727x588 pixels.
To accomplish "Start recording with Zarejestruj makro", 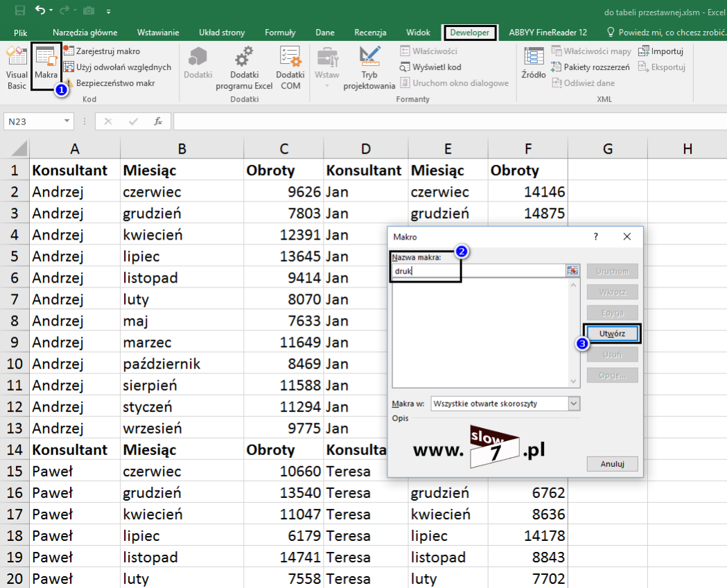I will point(102,51).
